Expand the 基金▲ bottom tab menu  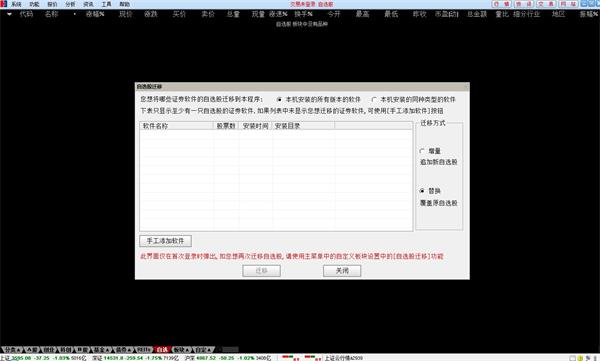click(102, 350)
